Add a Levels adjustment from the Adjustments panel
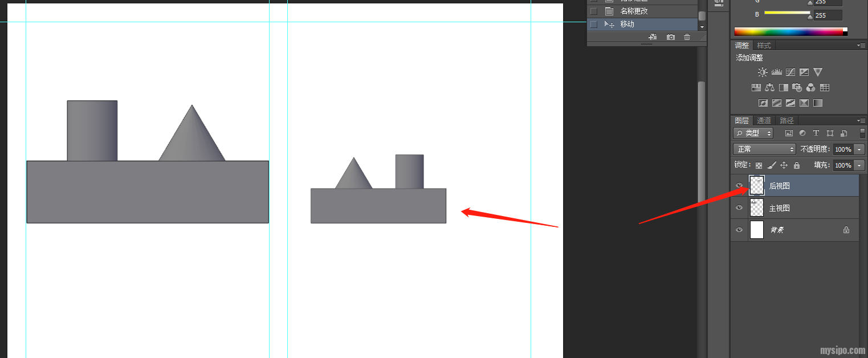868x358 pixels. click(x=776, y=72)
